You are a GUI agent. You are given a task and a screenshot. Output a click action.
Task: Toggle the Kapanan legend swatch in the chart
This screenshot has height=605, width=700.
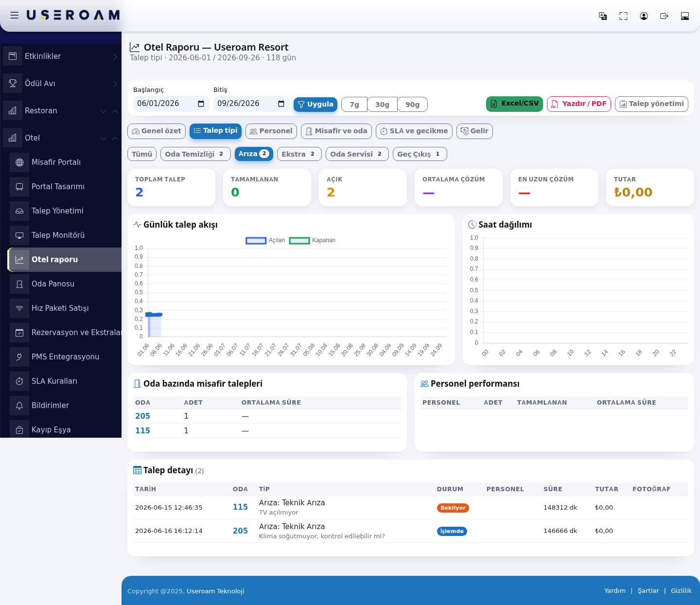[299, 241]
